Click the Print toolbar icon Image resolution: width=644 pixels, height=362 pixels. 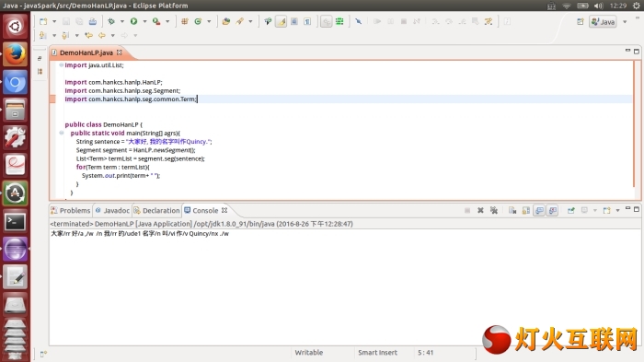click(x=93, y=21)
